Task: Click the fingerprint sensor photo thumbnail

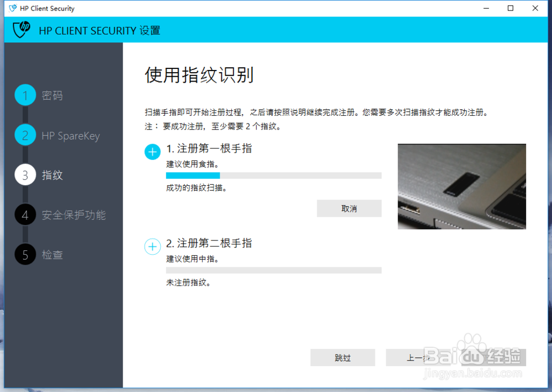Action: click(461, 186)
